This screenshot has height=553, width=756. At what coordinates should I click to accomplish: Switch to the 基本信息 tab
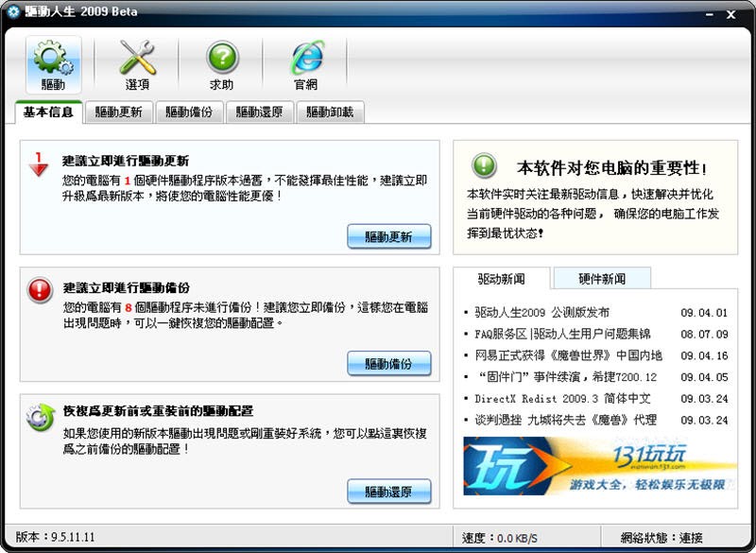click(x=48, y=112)
